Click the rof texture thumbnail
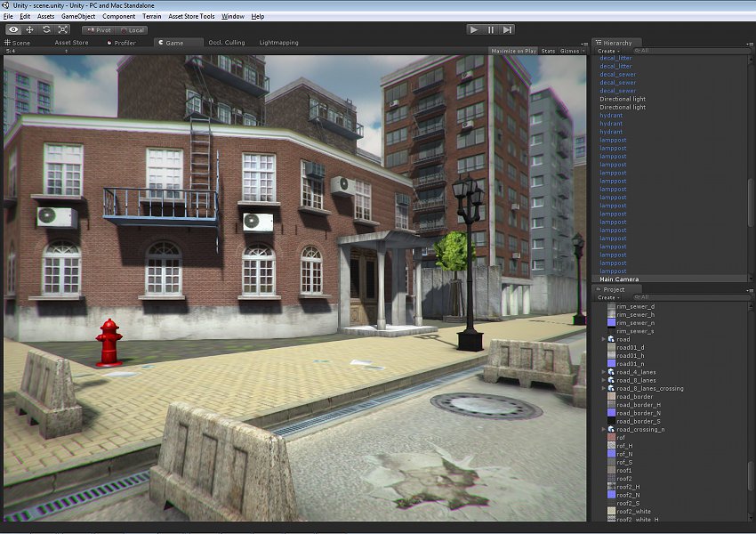756x534 pixels. coord(611,438)
